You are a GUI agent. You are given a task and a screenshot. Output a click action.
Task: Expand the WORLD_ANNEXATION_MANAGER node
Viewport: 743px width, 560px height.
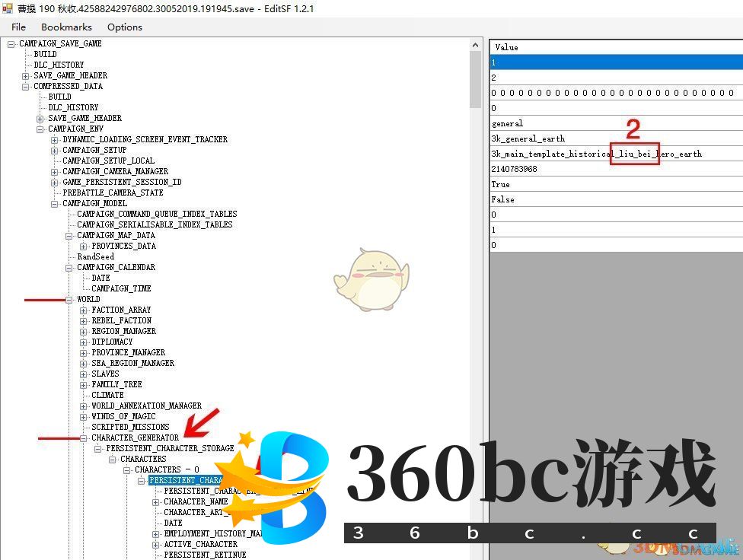[84, 406]
